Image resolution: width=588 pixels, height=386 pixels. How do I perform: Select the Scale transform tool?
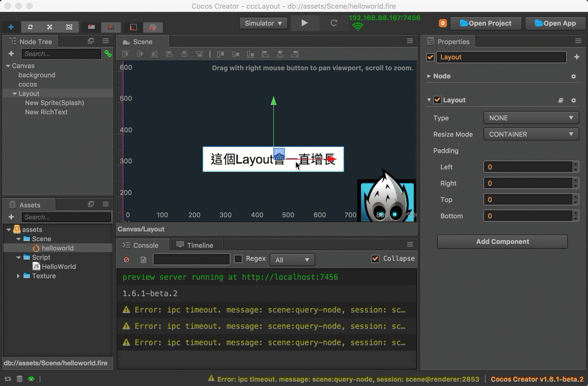tap(50, 27)
